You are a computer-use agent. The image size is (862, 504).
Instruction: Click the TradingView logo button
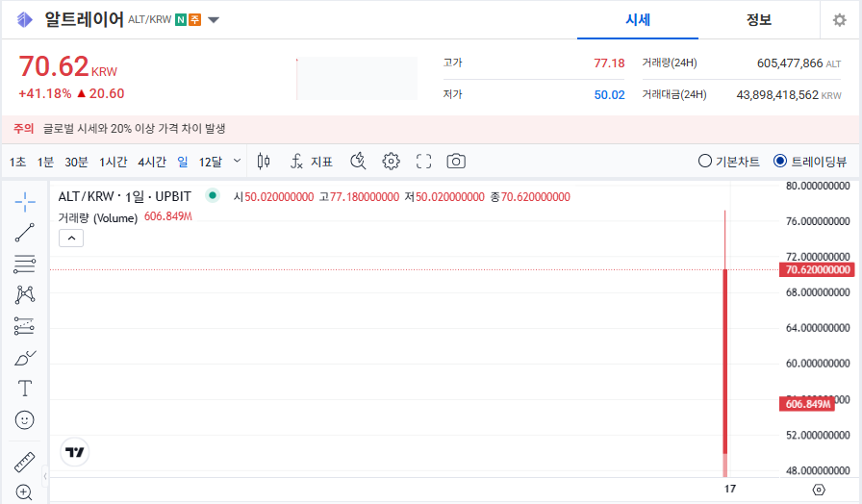coord(75,452)
